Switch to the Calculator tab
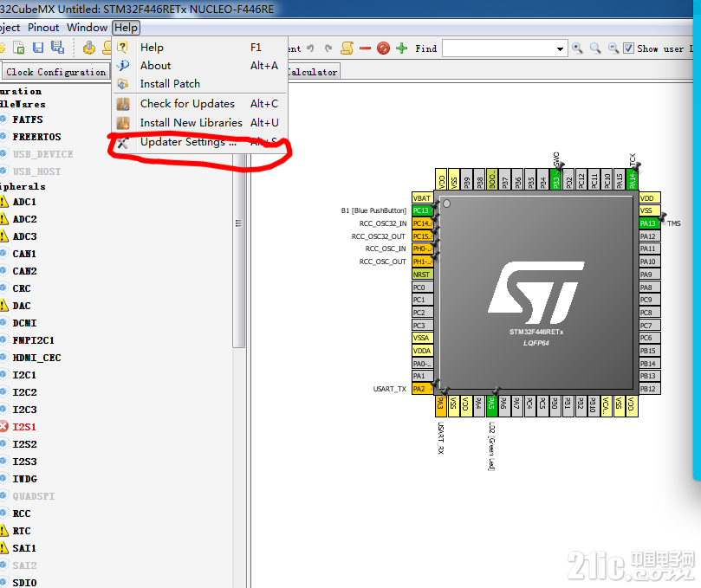The width and height of the screenshot is (701, 588). (x=313, y=72)
